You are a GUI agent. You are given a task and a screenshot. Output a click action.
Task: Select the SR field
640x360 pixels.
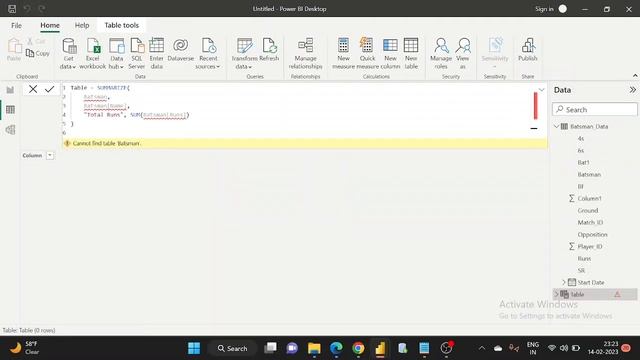pyautogui.click(x=581, y=271)
